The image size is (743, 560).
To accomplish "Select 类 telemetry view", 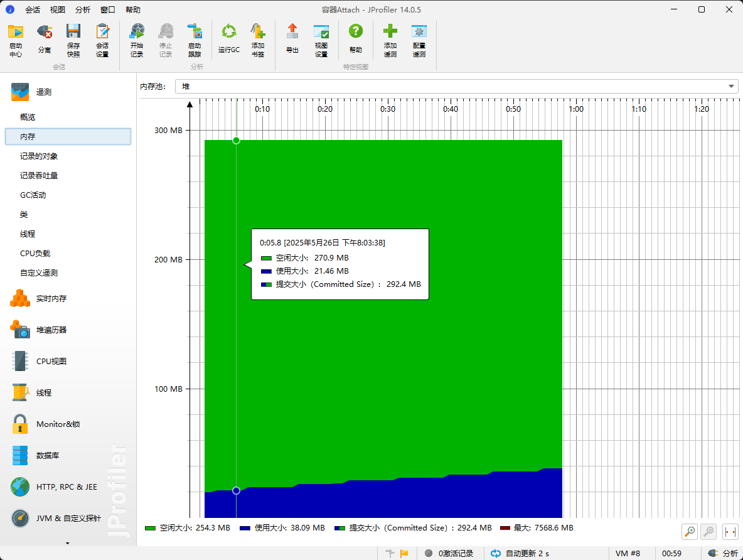I will [68, 214].
